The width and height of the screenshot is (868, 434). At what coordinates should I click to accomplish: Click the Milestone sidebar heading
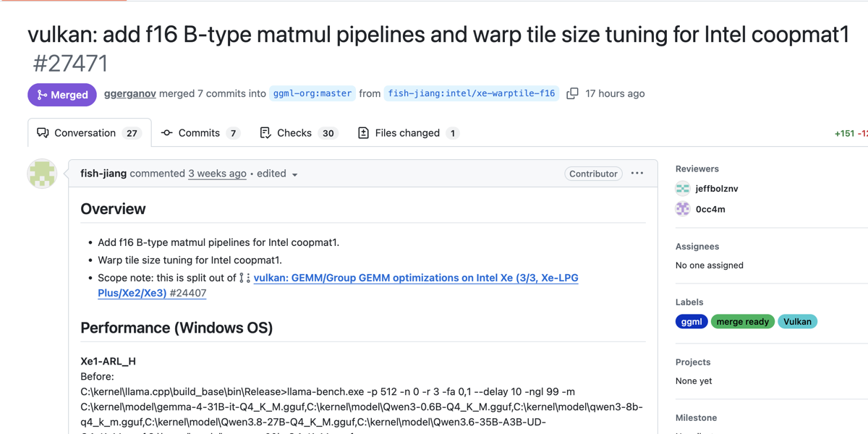[696, 418]
